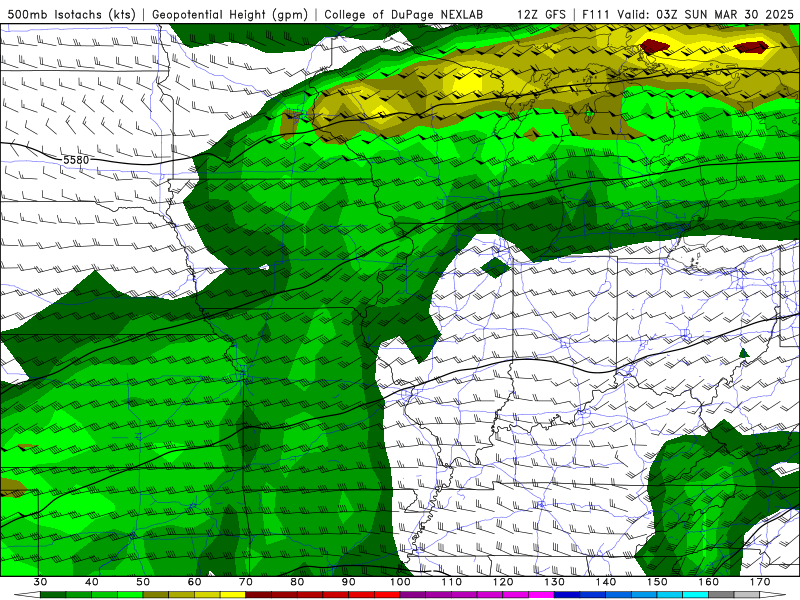Click the legend value 60
This screenshot has width=800, height=600.
(x=194, y=582)
